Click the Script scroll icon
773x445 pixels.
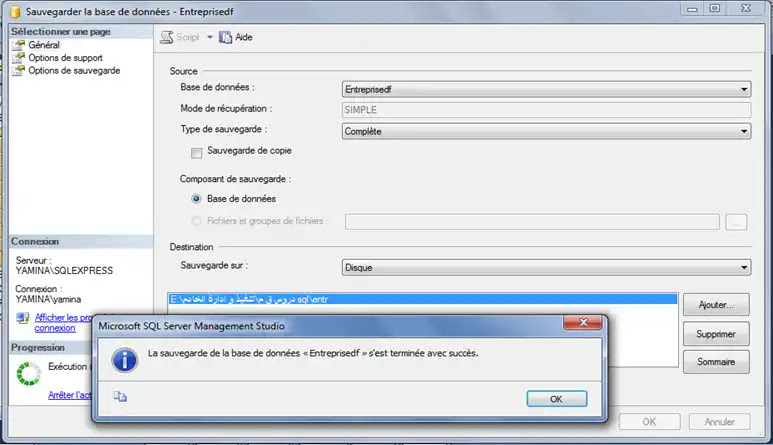167,37
